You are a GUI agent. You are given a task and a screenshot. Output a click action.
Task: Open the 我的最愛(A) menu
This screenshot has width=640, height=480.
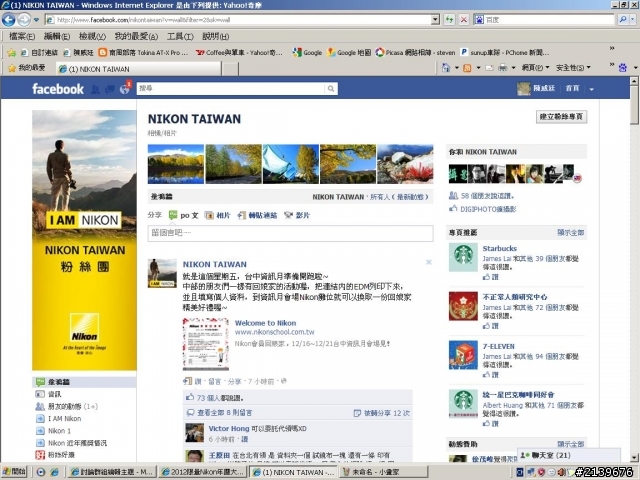tap(136, 36)
